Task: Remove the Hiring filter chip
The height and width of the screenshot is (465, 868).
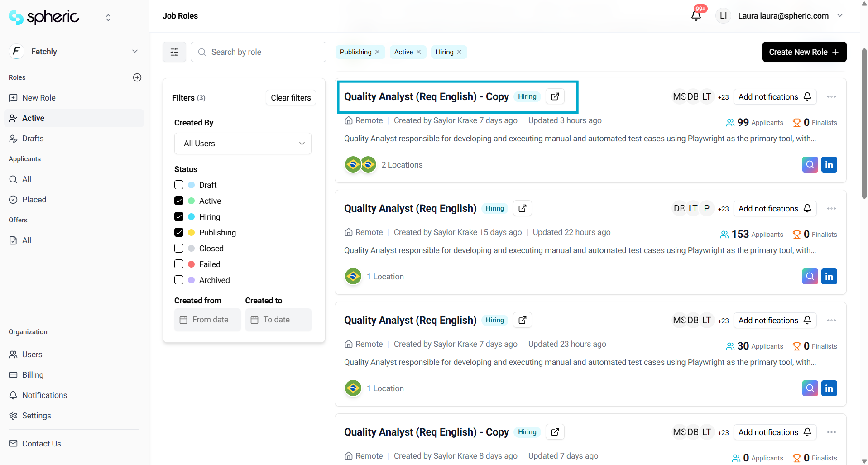Action: [460, 52]
